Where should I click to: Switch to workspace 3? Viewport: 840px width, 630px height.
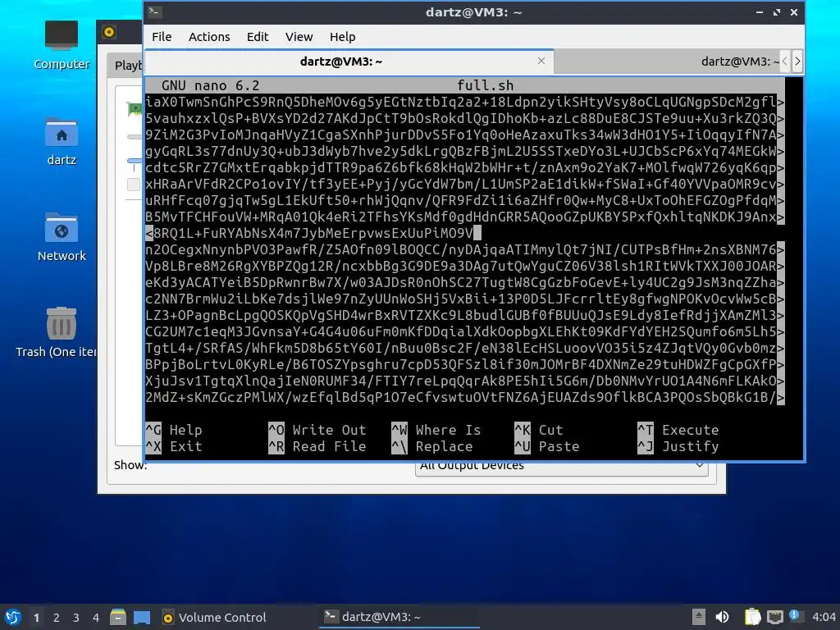(x=76, y=618)
